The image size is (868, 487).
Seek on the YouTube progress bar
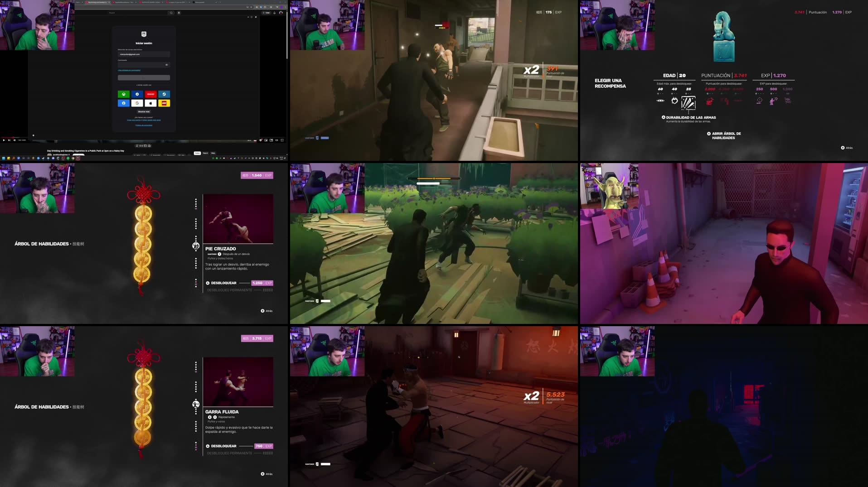144,137
